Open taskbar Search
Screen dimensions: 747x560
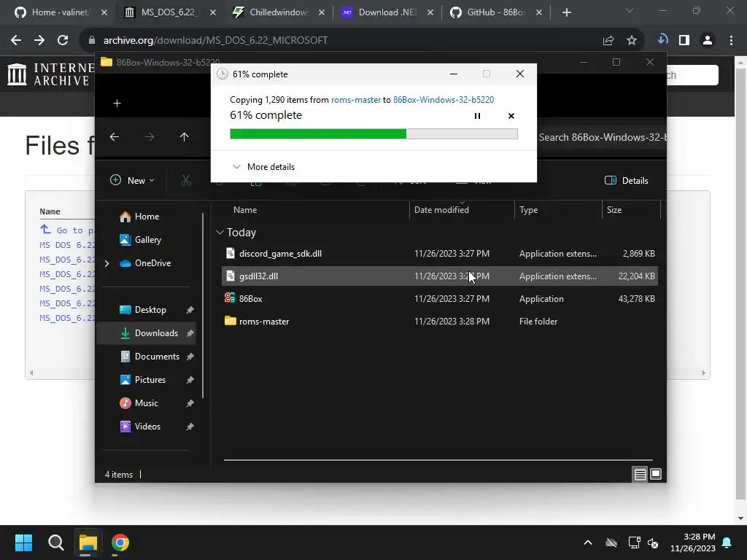tap(55, 542)
